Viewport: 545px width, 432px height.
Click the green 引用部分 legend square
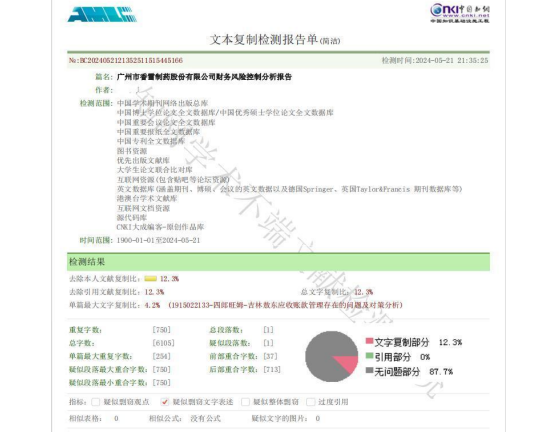pos(369,356)
